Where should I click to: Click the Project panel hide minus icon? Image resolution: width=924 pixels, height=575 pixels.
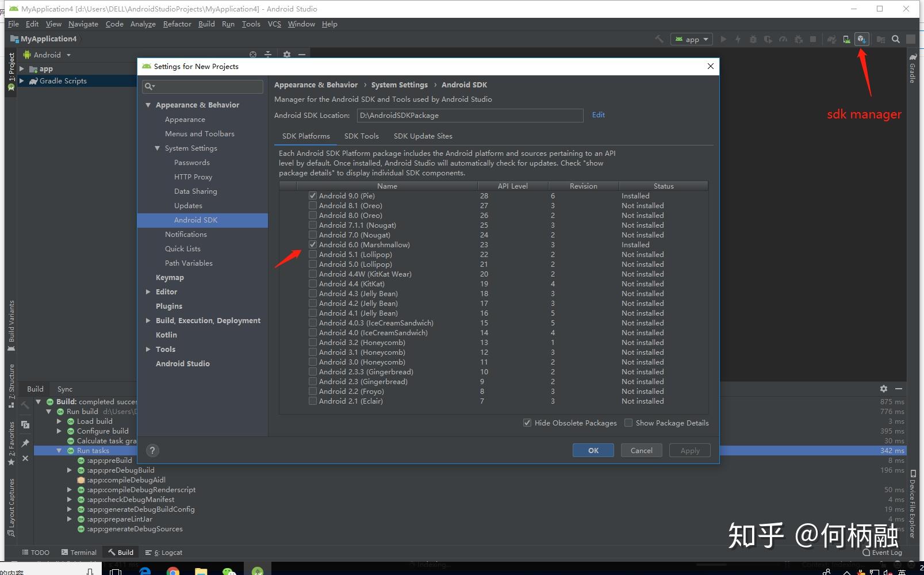[x=301, y=55]
